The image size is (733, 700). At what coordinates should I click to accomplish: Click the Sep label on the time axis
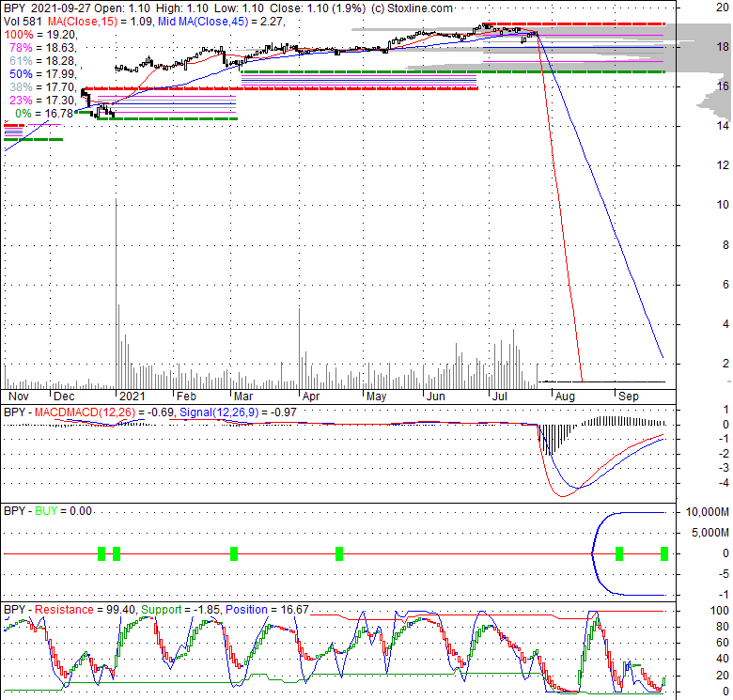click(629, 397)
